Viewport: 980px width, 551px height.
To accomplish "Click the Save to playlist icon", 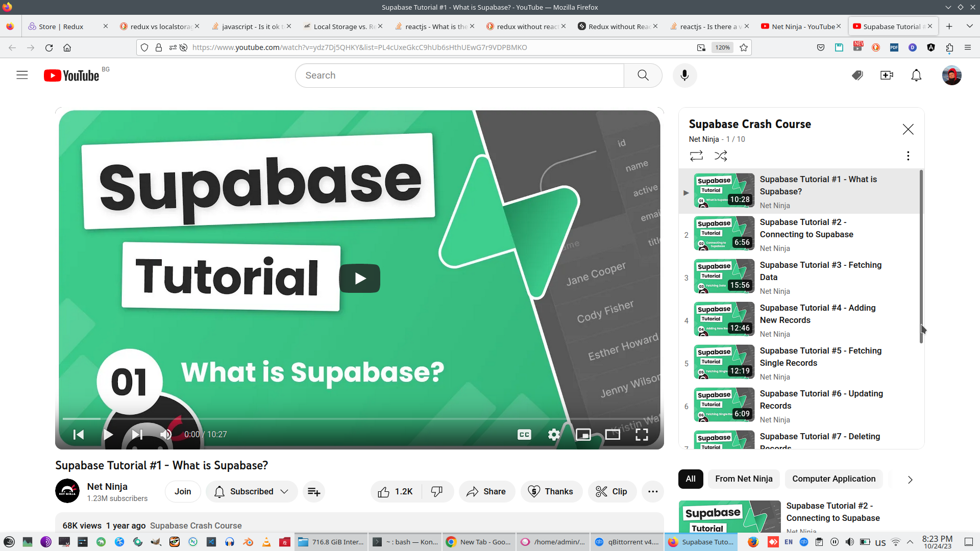I will tap(314, 492).
